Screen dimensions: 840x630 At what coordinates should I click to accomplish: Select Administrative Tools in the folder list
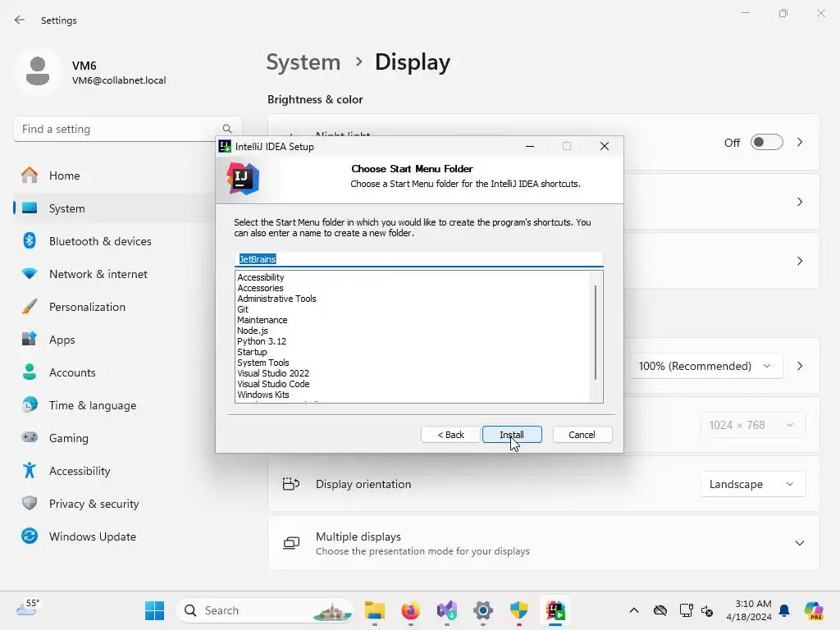click(x=276, y=299)
